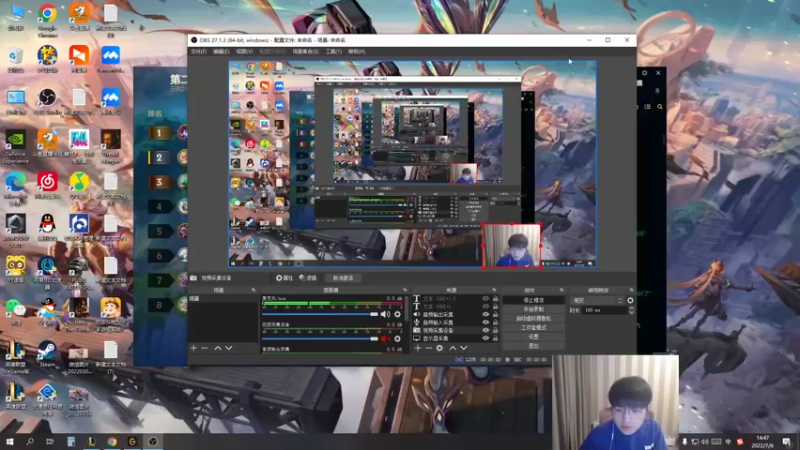Open source properties gear in Sources toolbar
This screenshot has width=800, height=450.
pos(439,348)
